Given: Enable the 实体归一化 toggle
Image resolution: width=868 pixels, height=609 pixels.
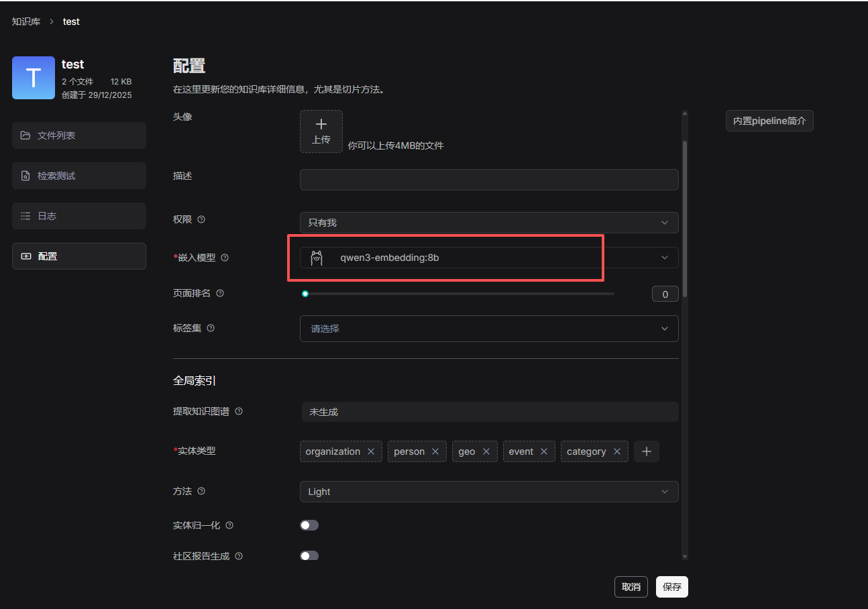Looking at the screenshot, I should [309, 525].
